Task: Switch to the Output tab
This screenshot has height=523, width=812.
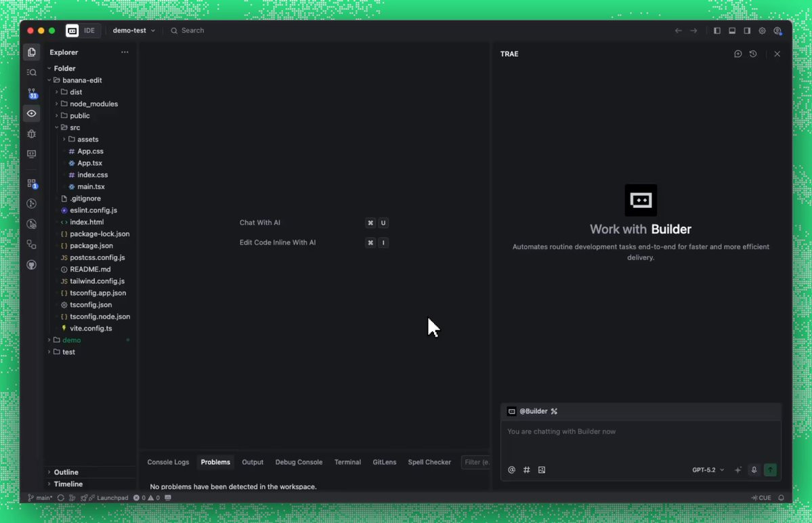Action: pos(253,462)
